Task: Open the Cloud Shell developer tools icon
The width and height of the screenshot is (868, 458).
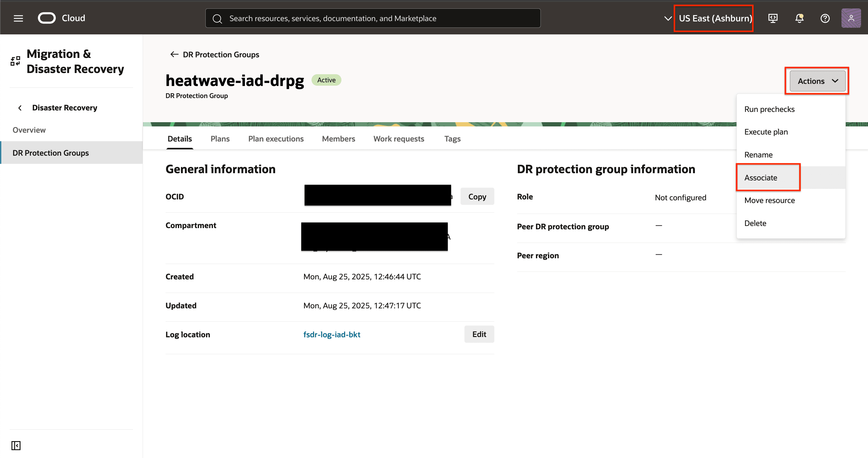Action: (773, 18)
